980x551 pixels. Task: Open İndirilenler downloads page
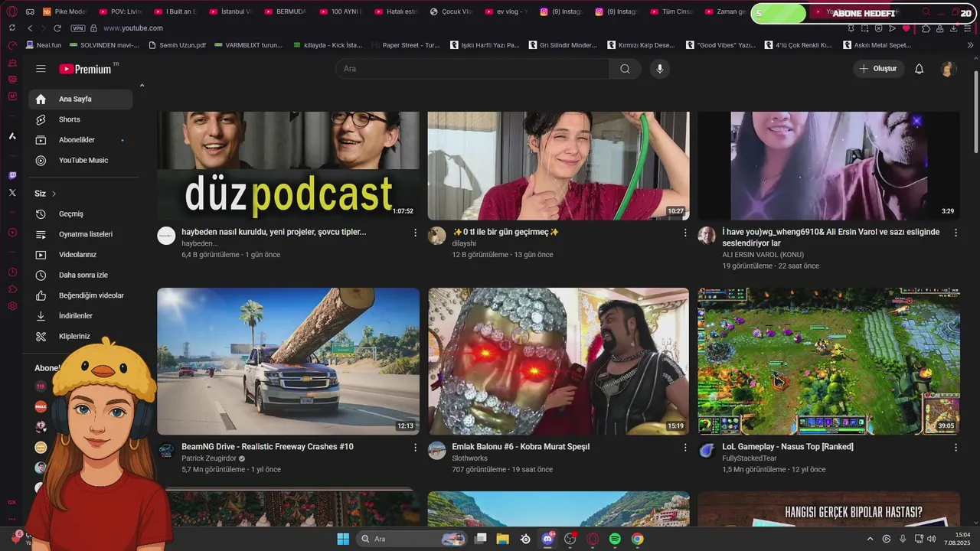(80, 315)
